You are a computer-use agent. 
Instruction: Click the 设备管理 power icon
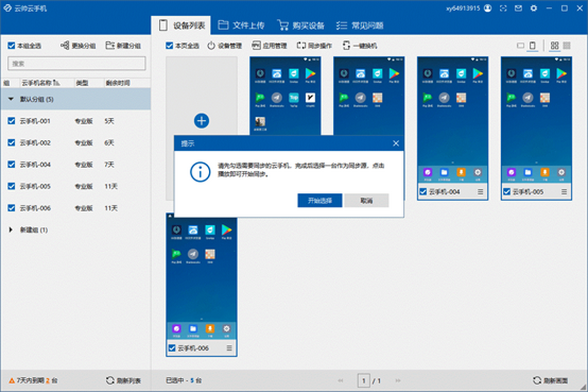211,46
